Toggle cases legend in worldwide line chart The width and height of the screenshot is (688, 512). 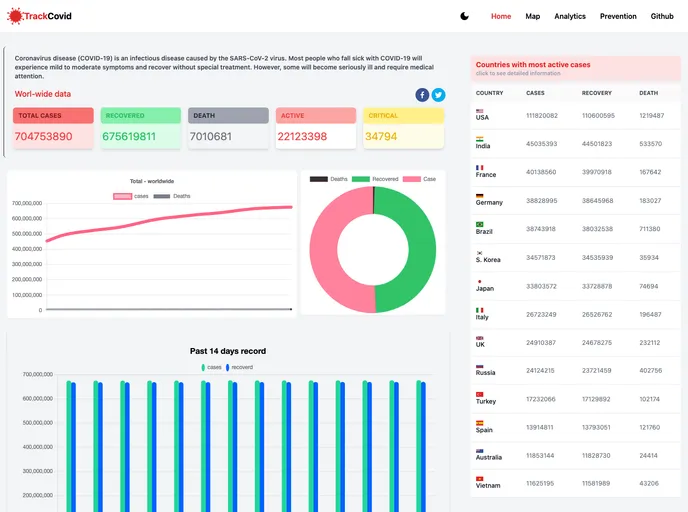(x=122, y=196)
